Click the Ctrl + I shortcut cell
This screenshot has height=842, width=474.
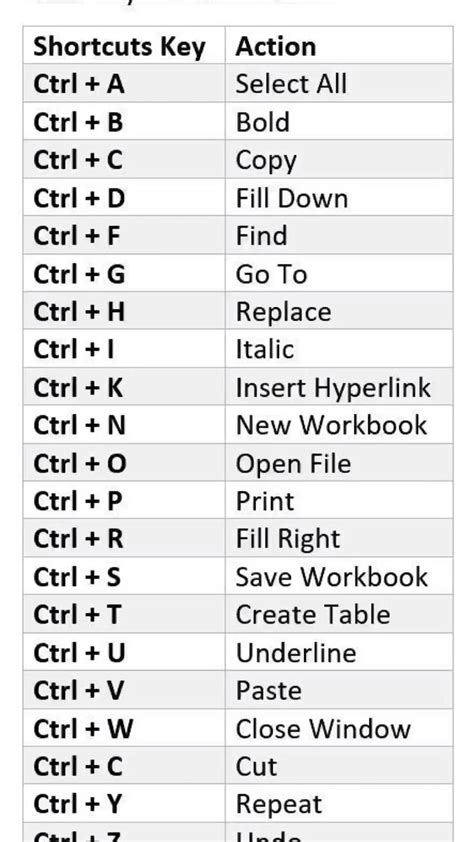coord(124,349)
